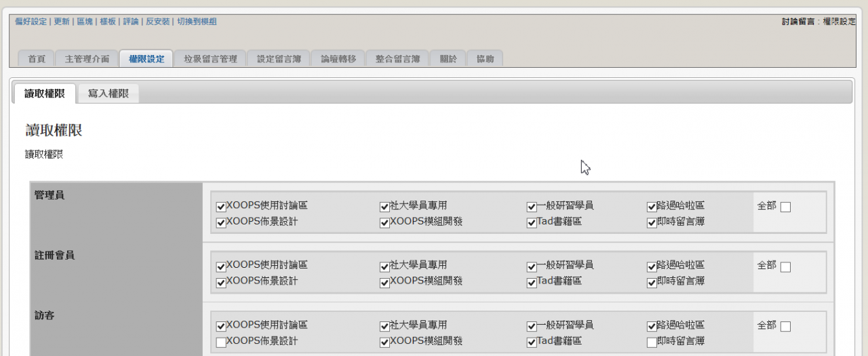This screenshot has width=868, height=356.
Task: Uncheck Tad書籍區 for 管理員 group
Action: click(532, 223)
